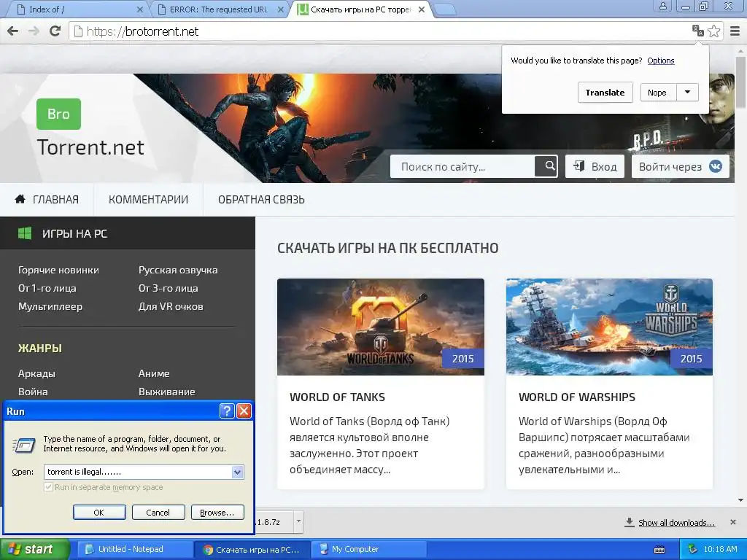Click Show all downloads... link
Viewport: 747px width, 560px height.
[676, 522]
